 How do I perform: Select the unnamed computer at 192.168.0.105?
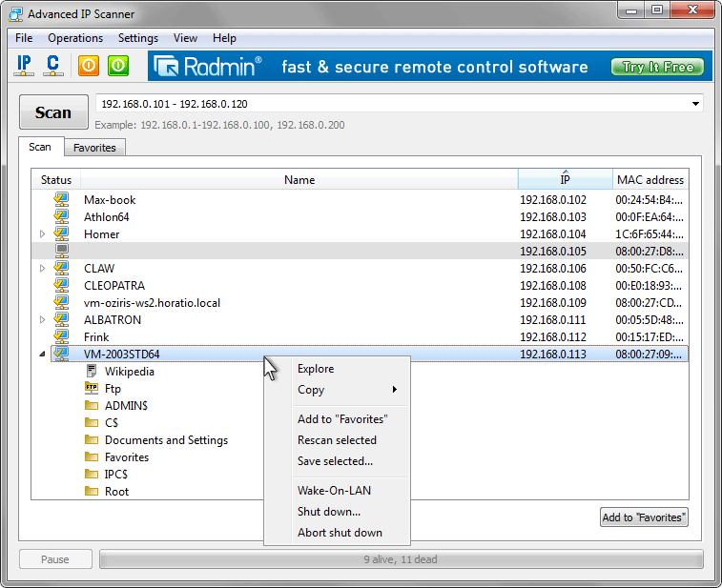tap(361, 251)
